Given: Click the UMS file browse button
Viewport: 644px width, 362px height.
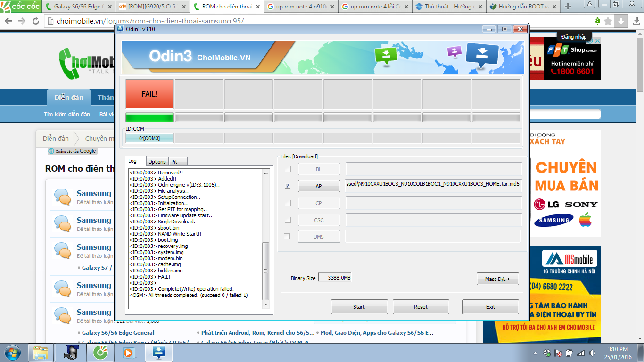Looking at the screenshot, I should click(319, 236).
